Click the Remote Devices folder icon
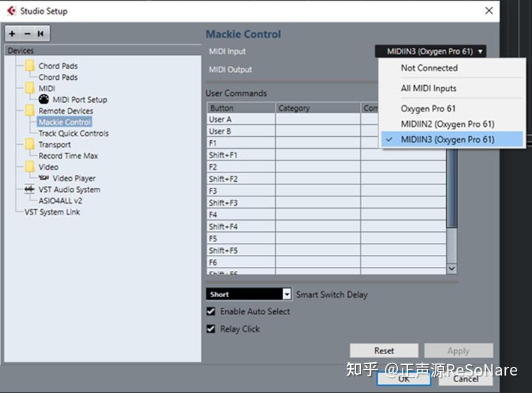Screen dimensions: 532x393 pyautogui.click(x=30, y=110)
